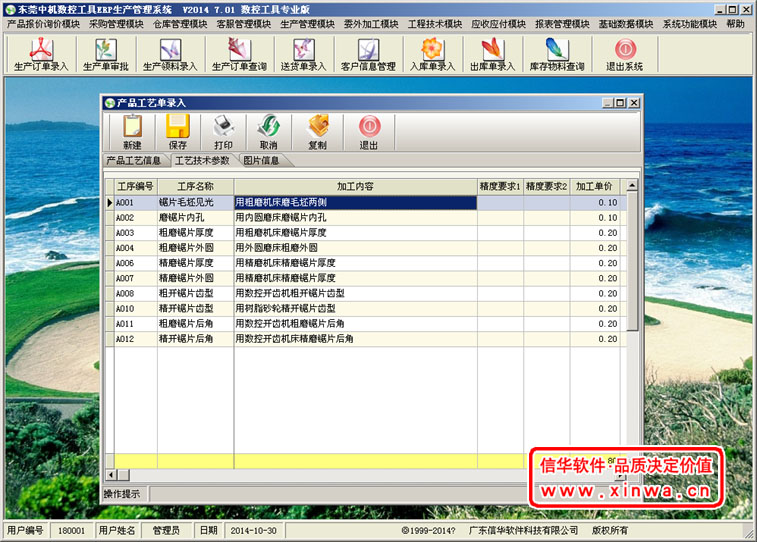
Task: Click the 精度要求2 column header
Action: [547, 186]
